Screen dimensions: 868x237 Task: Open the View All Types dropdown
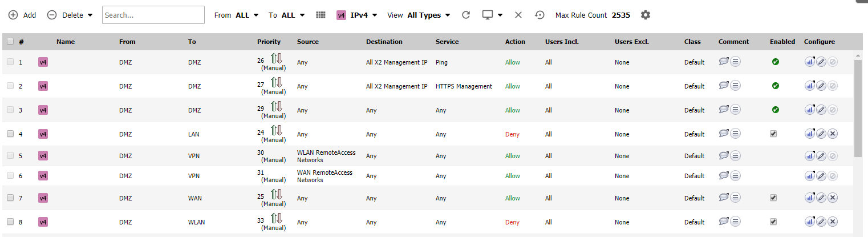419,15
